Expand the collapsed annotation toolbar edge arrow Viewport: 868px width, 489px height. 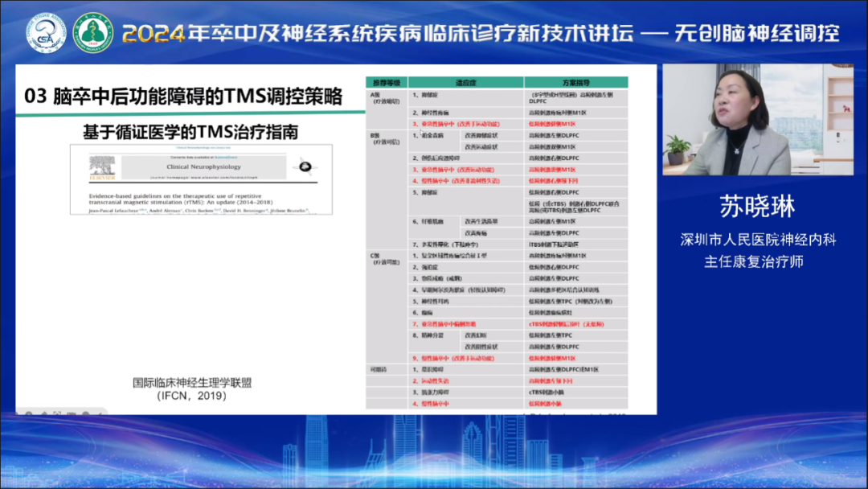(x=100, y=413)
